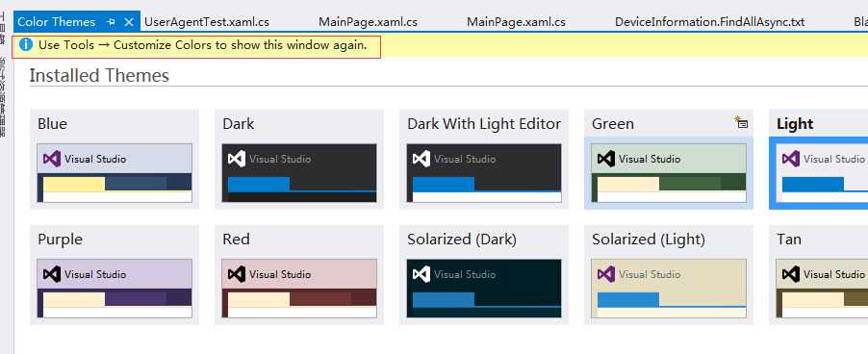Open DeviceInformation.FindAllAsync.txt tab

click(709, 22)
